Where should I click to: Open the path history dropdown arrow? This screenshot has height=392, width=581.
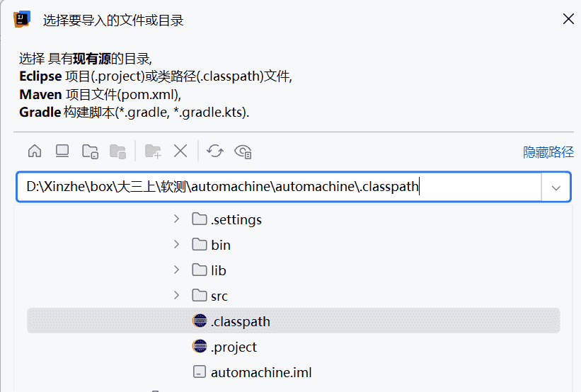[556, 188]
